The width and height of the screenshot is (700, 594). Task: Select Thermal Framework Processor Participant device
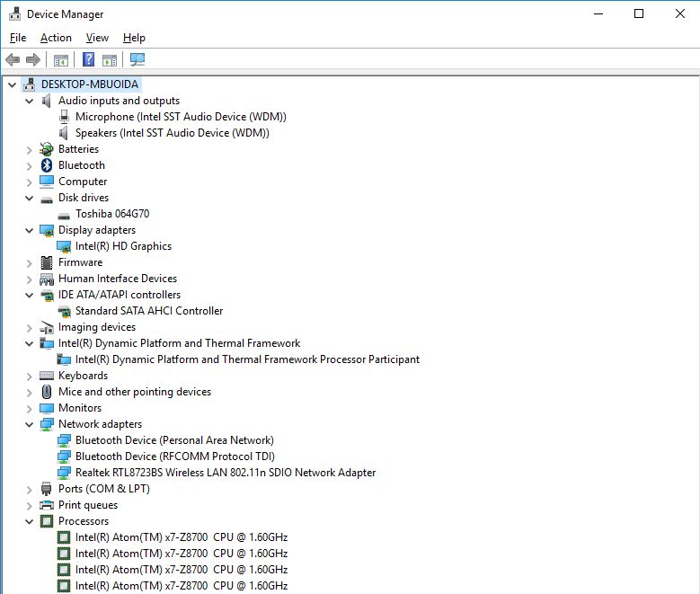tap(247, 359)
